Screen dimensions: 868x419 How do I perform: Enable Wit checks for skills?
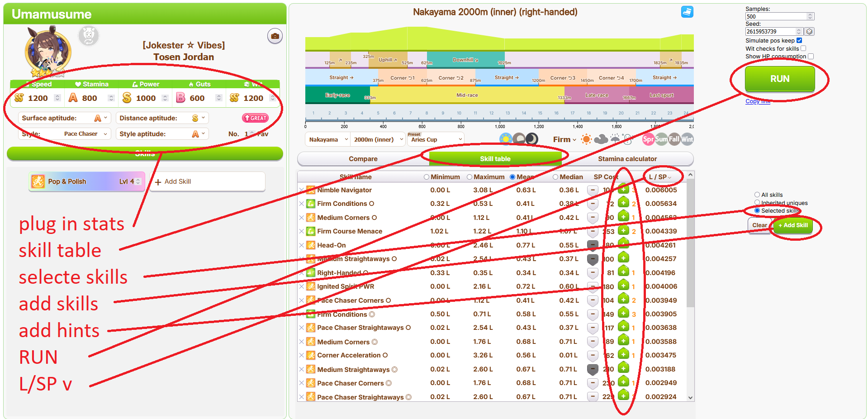803,48
